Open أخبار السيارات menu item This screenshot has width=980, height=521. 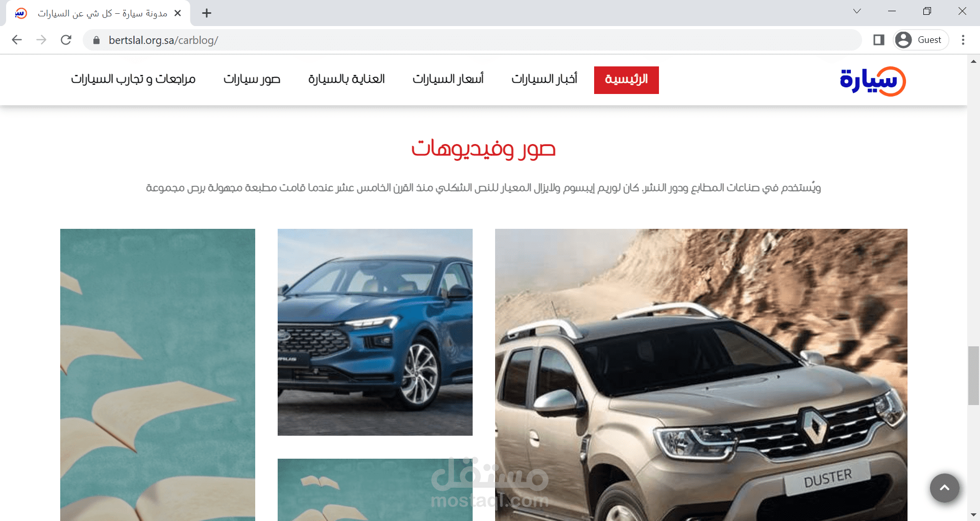pyautogui.click(x=544, y=79)
